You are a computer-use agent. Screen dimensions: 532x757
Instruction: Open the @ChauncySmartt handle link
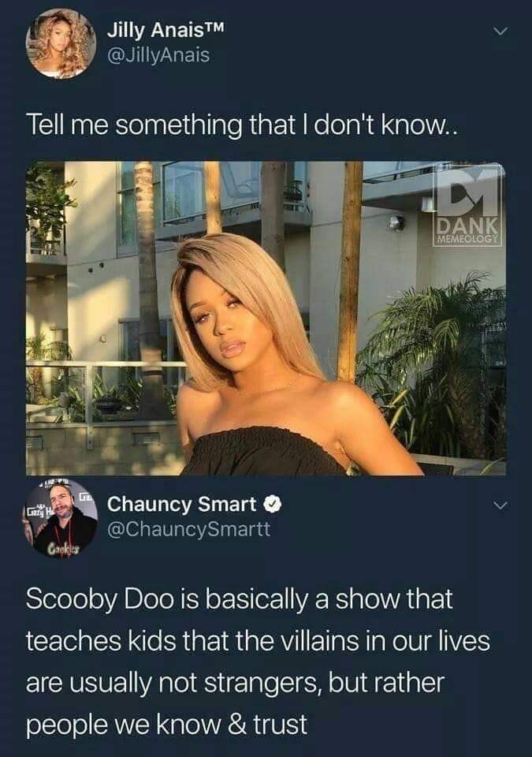[x=188, y=528]
